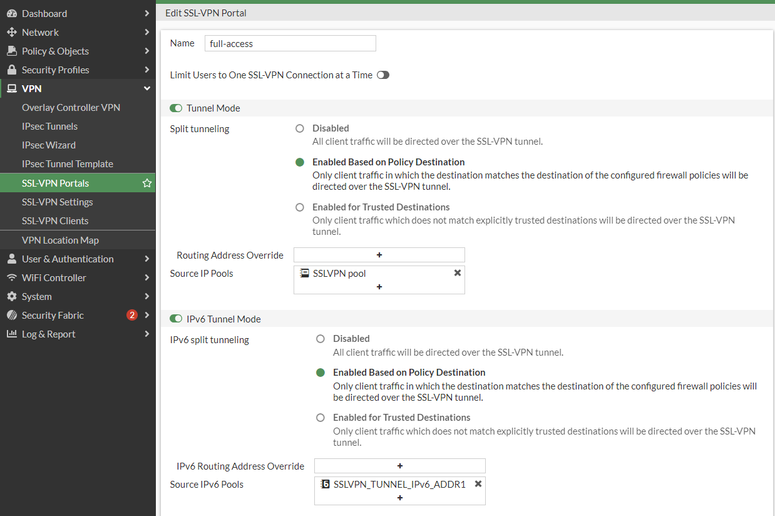The image size is (775, 516).
Task: Click the Log & Report chart icon
Action: 12,334
